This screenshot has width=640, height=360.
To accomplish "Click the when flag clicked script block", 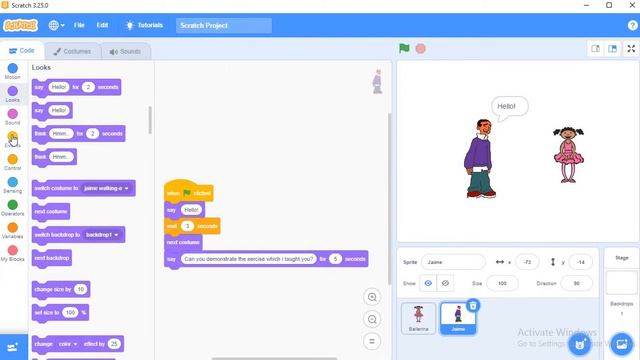I will click(189, 191).
